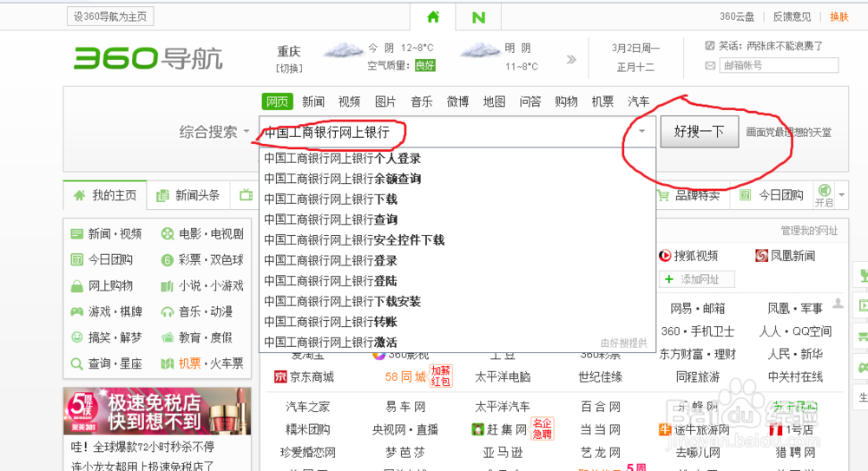Select the 网页 search tab
The height and width of the screenshot is (471, 868).
[x=278, y=101]
